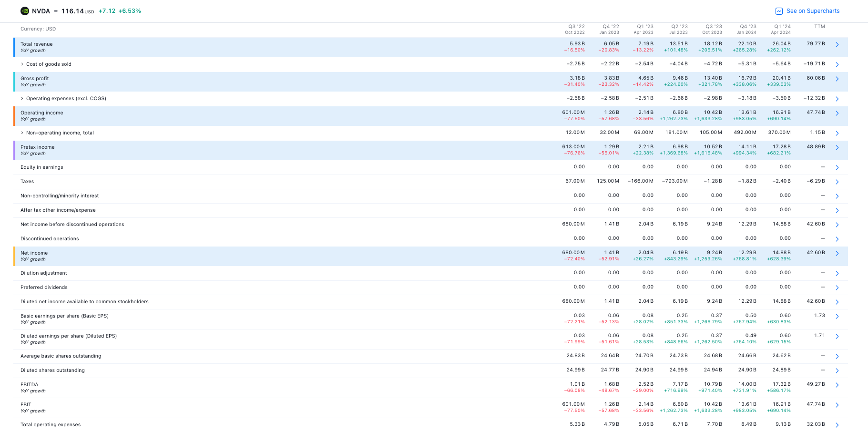
Task: Open the See on Supercharts link
Action: (x=807, y=11)
